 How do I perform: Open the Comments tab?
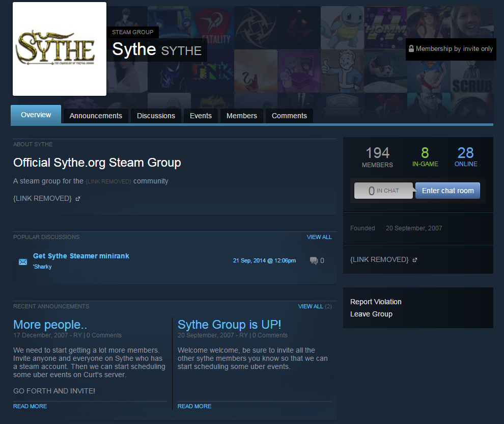click(289, 116)
